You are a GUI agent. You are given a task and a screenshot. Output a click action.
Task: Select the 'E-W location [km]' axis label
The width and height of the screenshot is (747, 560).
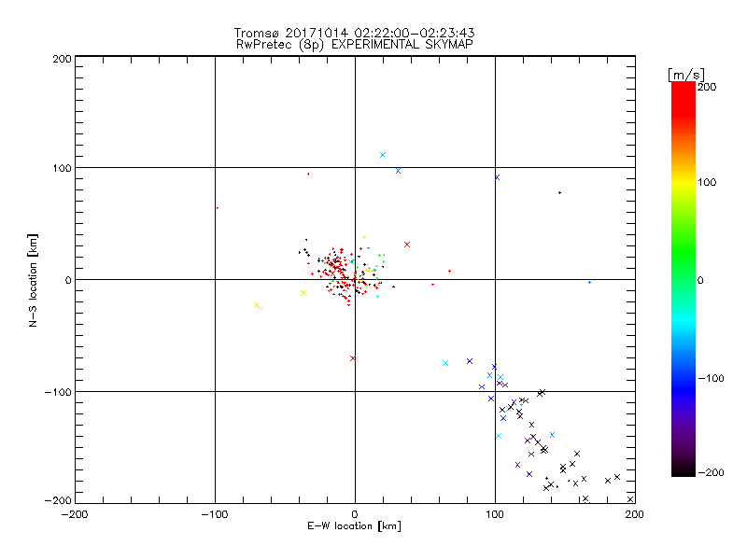[354, 526]
